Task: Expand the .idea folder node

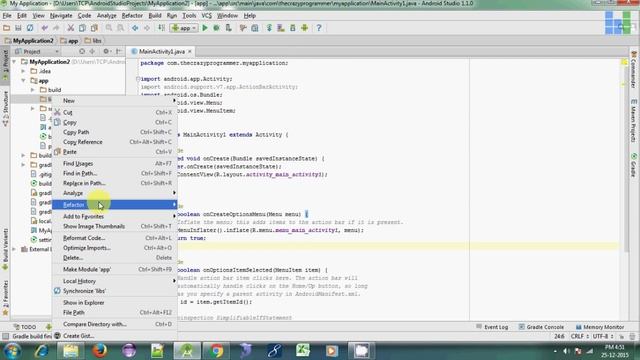Action: (x=23, y=71)
